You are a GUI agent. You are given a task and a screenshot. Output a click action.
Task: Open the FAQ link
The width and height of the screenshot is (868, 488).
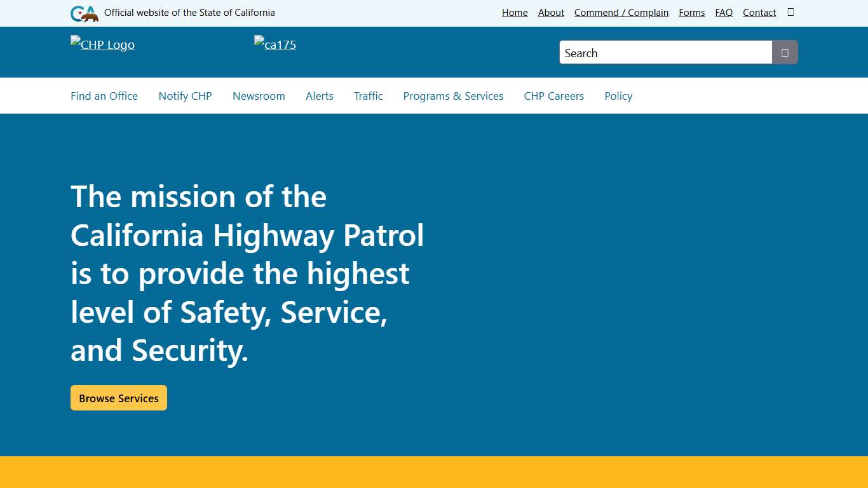(x=723, y=12)
